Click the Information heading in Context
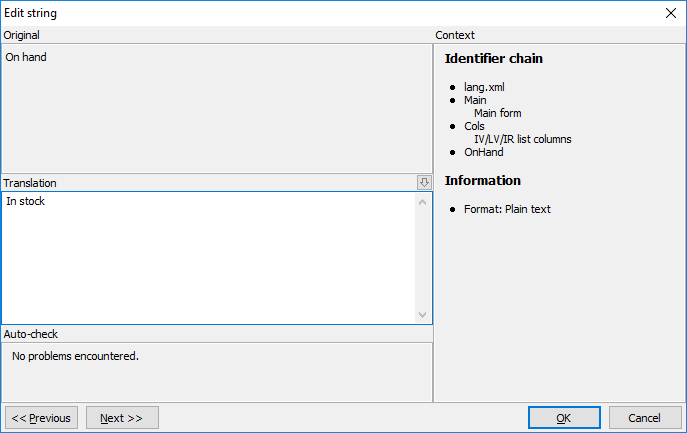Screen dimensions: 687x433 point(482,181)
